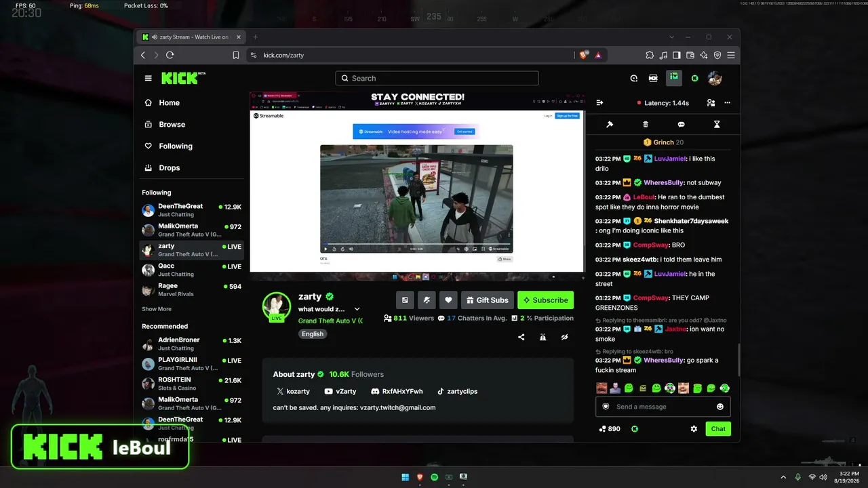Click the 890 channel points balance

610,429
